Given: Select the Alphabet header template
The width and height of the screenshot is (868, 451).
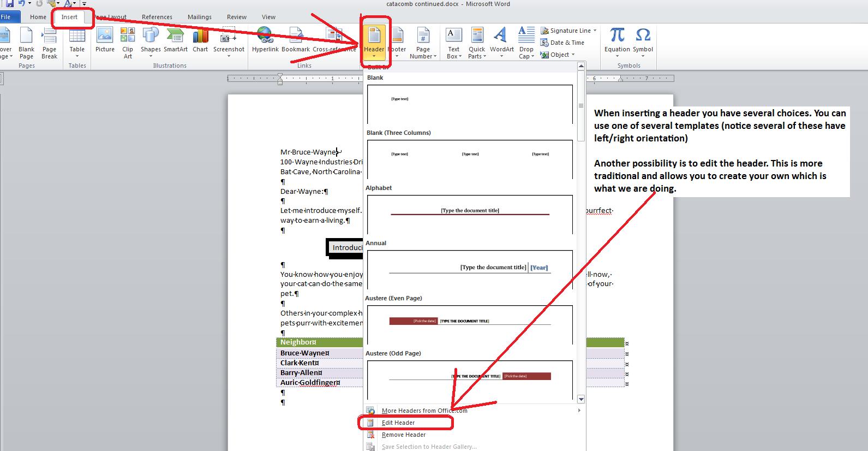Looking at the screenshot, I should pos(470,215).
